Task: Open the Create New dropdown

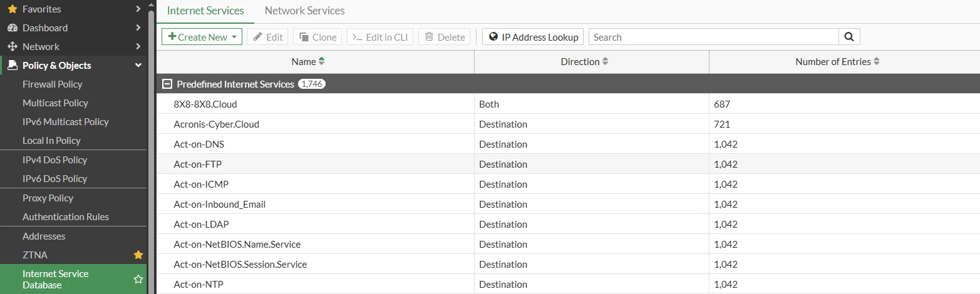Action: 202,37
